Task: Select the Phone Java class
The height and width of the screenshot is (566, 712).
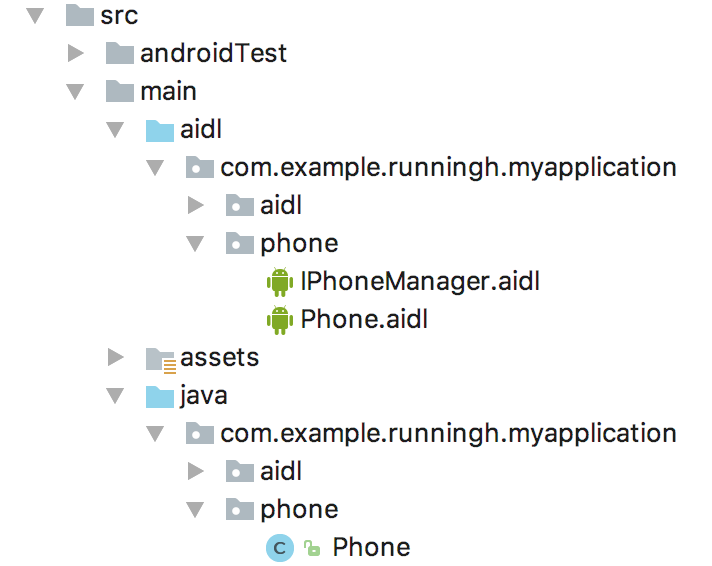Action: (x=371, y=547)
